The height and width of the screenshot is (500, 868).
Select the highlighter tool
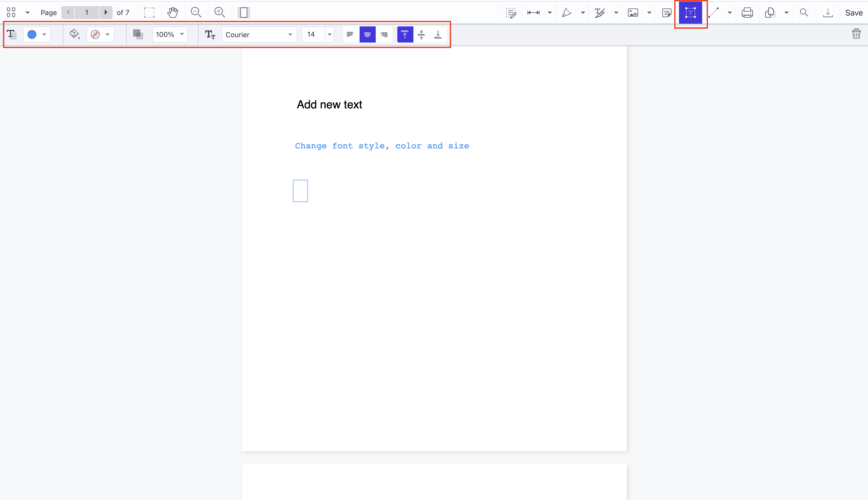point(568,12)
